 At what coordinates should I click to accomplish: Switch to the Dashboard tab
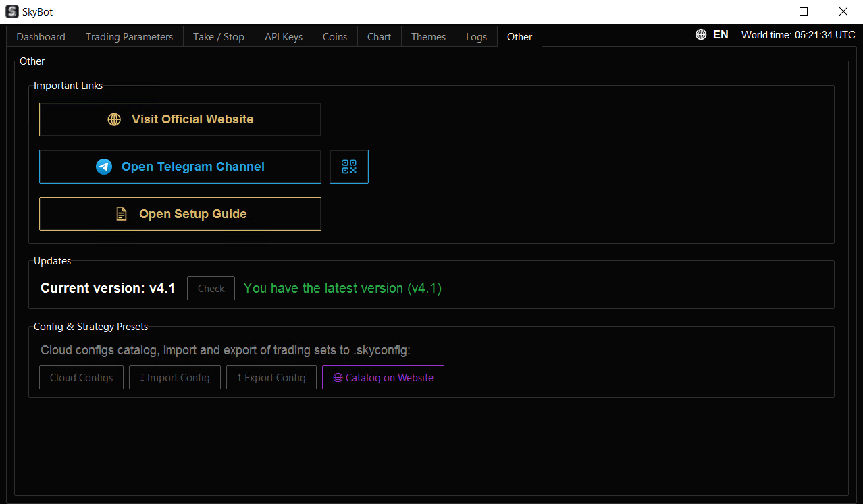tap(41, 37)
